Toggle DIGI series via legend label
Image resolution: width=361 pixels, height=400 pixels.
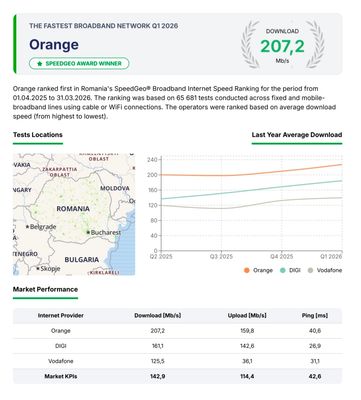295,270
